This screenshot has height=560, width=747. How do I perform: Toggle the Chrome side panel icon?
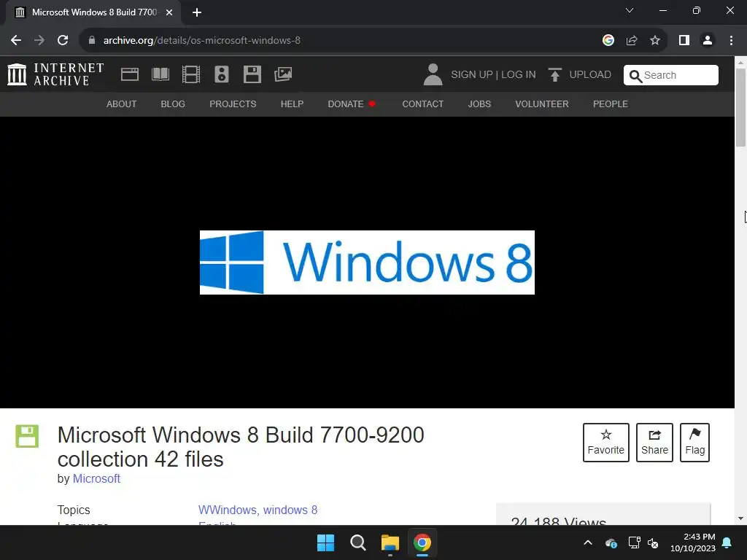tap(684, 41)
